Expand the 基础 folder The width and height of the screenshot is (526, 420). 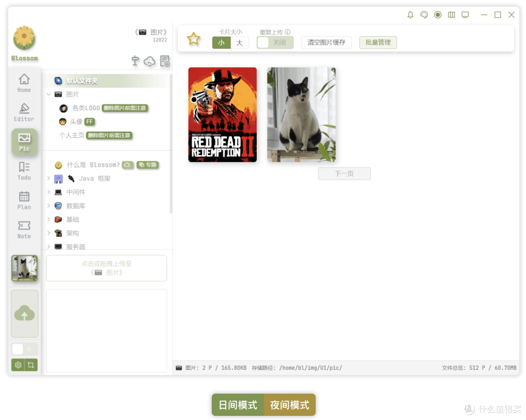point(49,220)
